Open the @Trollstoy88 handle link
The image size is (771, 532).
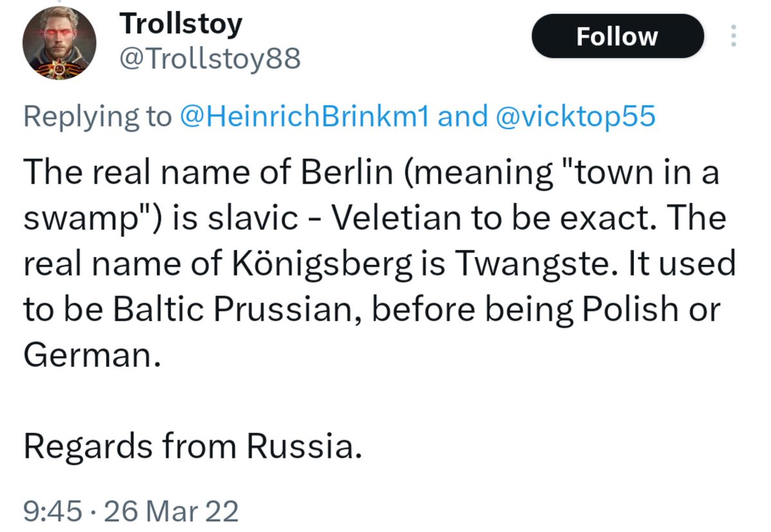click(210, 59)
